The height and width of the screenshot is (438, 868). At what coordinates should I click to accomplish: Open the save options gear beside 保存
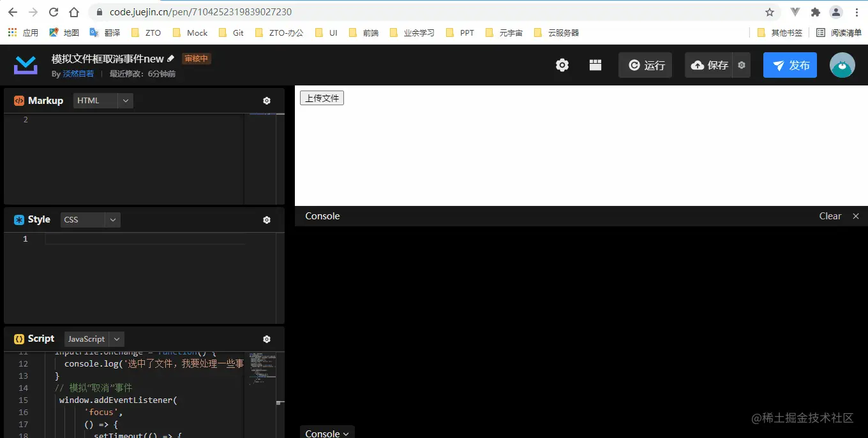coord(741,64)
